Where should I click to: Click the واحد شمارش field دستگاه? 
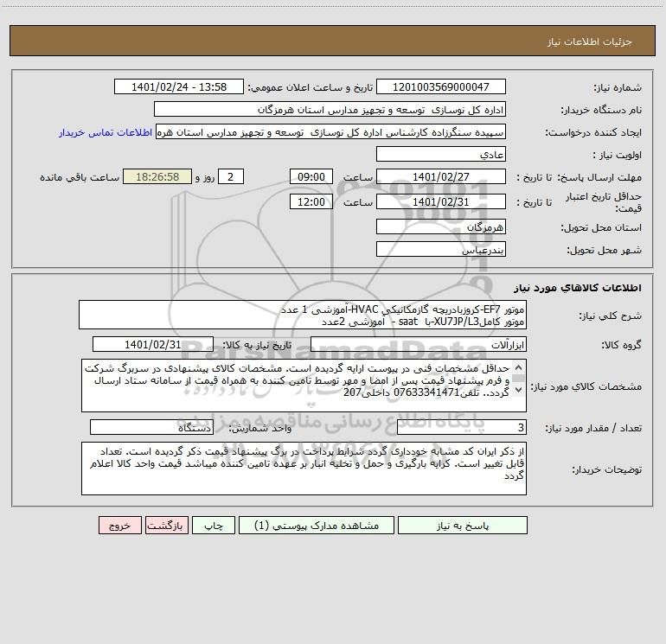pyautogui.click(x=151, y=428)
